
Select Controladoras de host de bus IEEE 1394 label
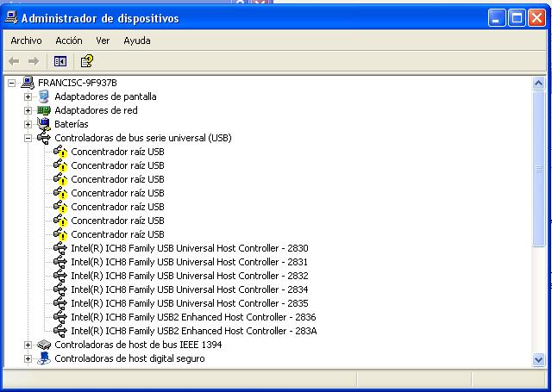coord(138,345)
